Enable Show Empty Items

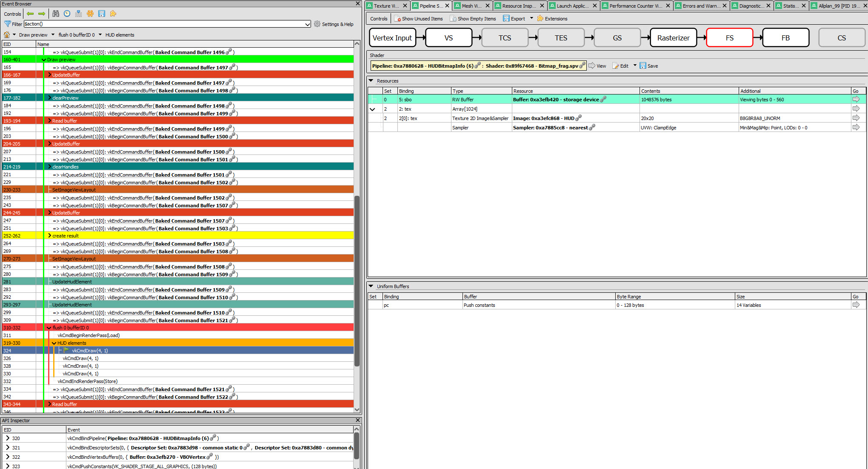pyautogui.click(x=474, y=18)
